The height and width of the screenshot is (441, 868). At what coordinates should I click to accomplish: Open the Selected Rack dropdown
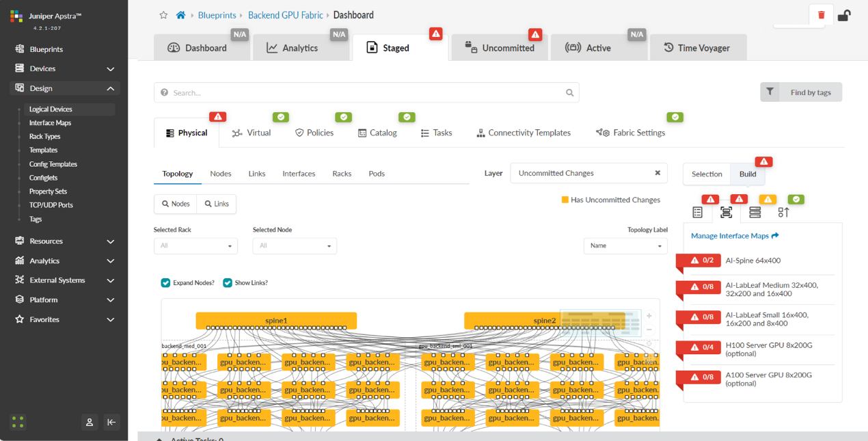pos(195,246)
